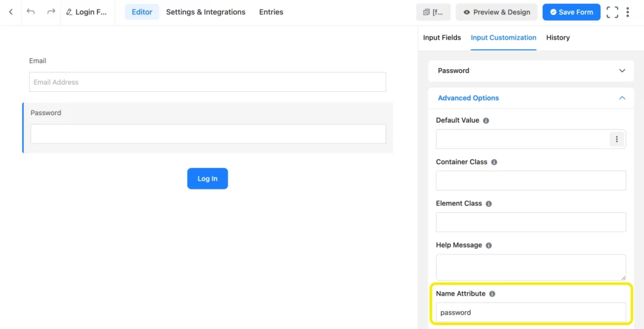This screenshot has width=644, height=329.
Task: Open Settings & Integrations tab
Action: point(206,12)
